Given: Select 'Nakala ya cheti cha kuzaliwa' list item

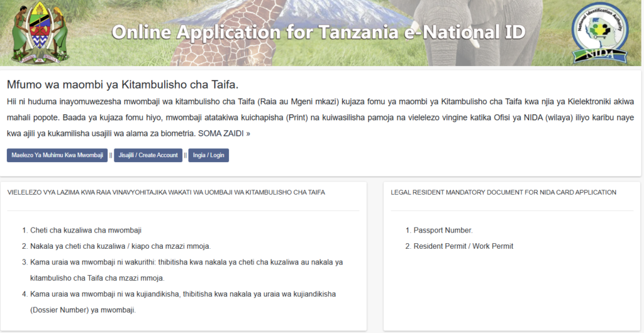Looking at the screenshot, I should pos(120,246).
